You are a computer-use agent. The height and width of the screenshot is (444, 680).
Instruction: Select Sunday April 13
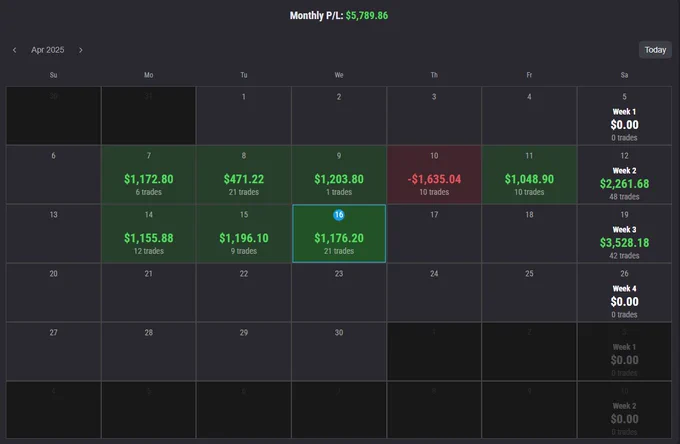tap(53, 233)
